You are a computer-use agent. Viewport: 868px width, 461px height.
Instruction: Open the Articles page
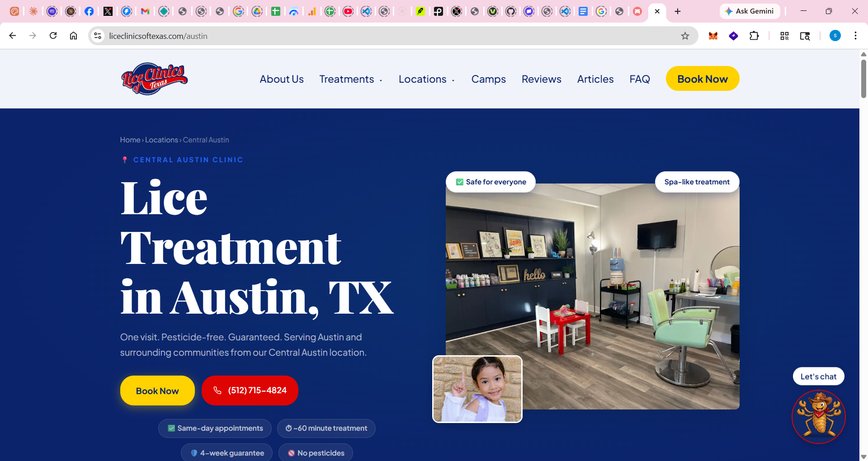point(595,79)
